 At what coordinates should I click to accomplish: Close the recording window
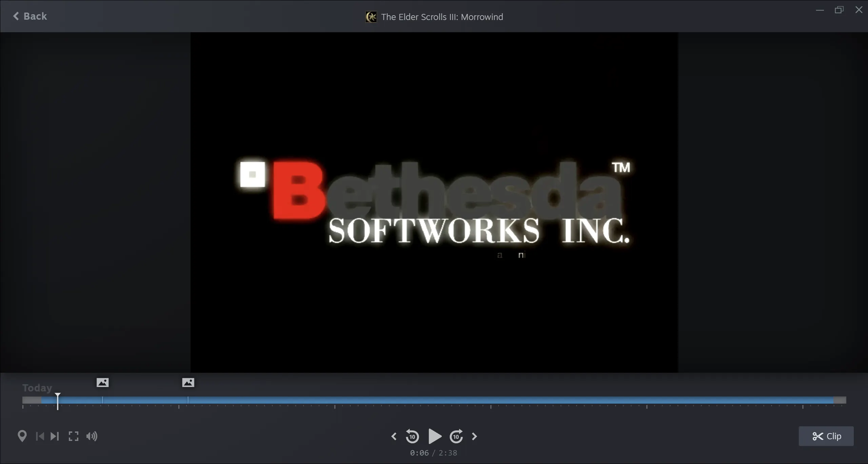(859, 10)
